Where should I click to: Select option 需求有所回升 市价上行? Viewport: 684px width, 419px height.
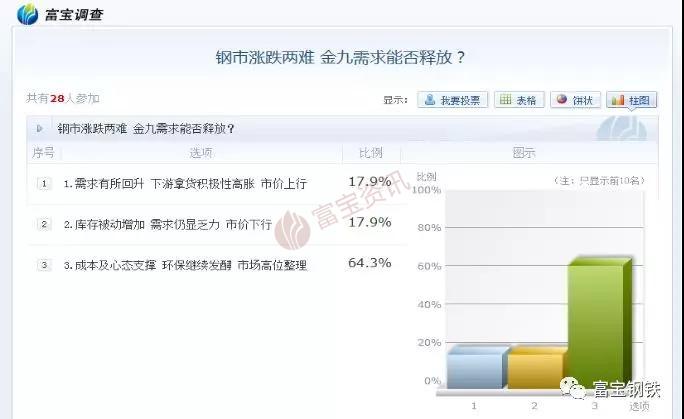coord(184,184)
